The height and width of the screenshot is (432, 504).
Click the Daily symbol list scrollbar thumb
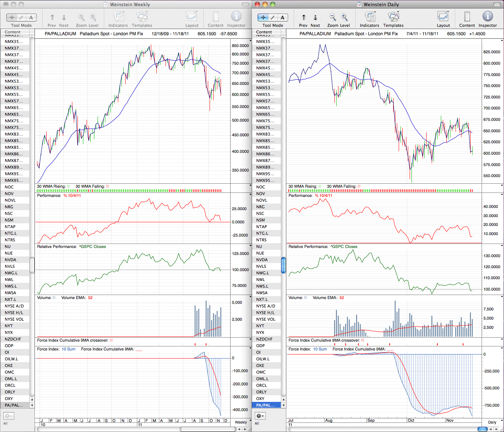pyautogui.click(x=283, y=265)
